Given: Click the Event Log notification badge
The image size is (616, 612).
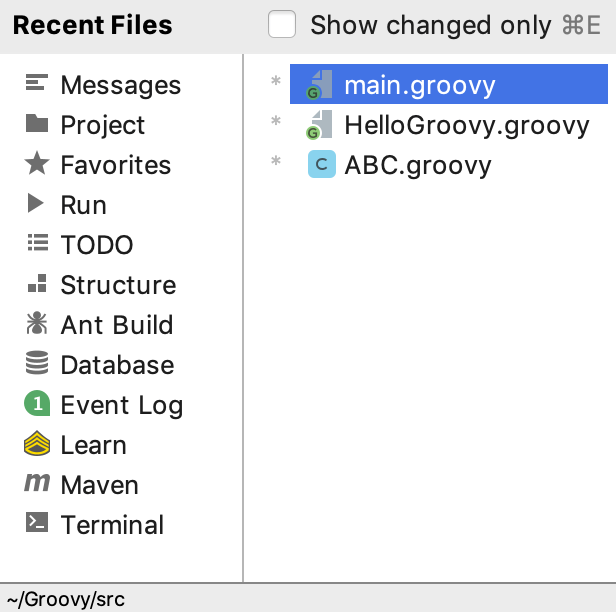Looking at the screenshot, I should click(37, 404).
